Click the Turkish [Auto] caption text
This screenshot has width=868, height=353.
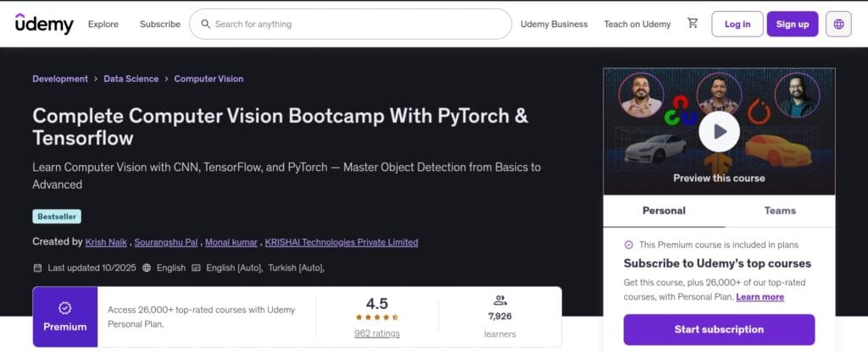pos(296,268)
